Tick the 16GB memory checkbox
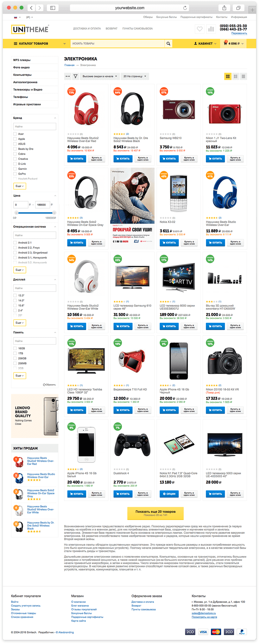The height and width of the screenshot is (644, 259). point(15,348)
